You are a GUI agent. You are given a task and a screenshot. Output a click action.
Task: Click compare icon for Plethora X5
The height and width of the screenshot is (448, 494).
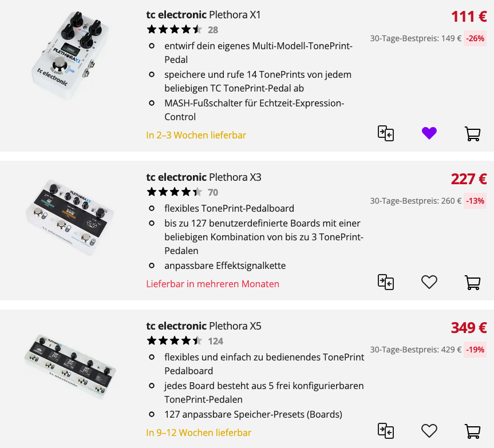(386, 431)
